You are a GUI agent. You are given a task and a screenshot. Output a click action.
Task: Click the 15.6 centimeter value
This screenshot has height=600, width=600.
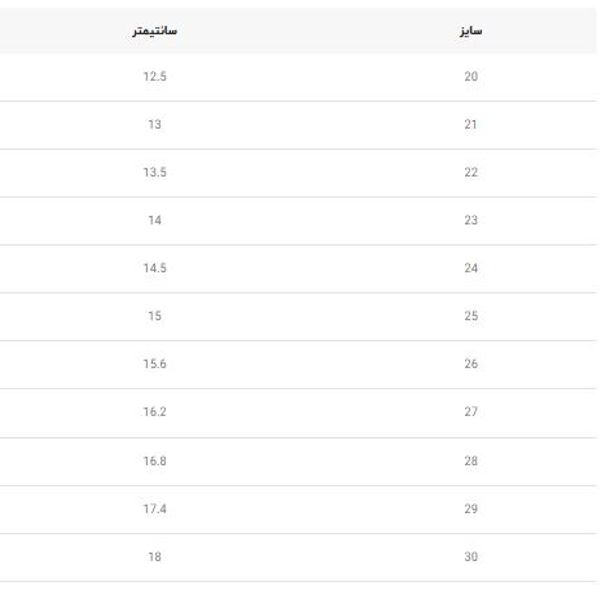click(154, 365)
